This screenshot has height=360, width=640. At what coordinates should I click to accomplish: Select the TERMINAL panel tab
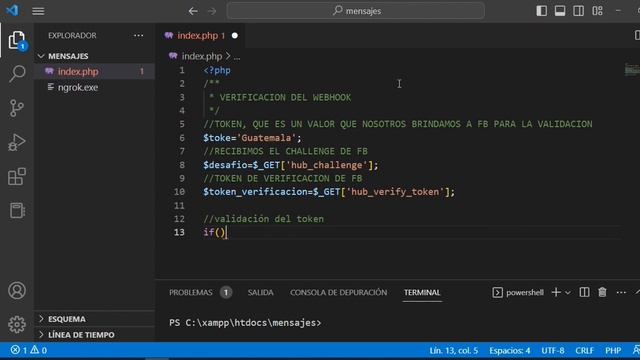point(422,292)
